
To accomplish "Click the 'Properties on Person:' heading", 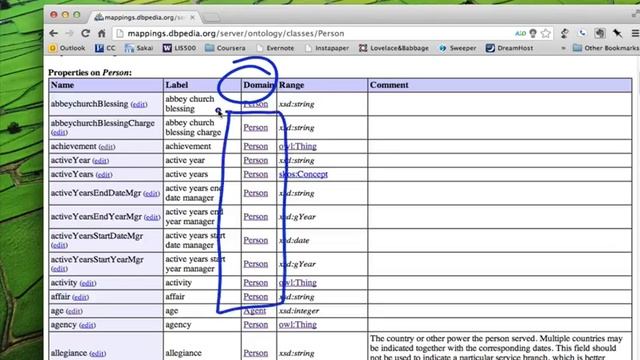I will [90, 73].
